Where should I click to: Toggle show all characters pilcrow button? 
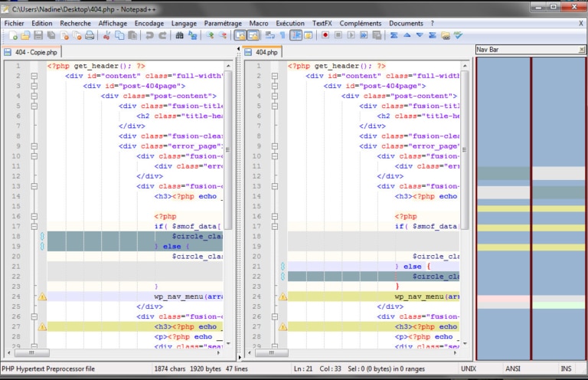click(x=282, y=35)
